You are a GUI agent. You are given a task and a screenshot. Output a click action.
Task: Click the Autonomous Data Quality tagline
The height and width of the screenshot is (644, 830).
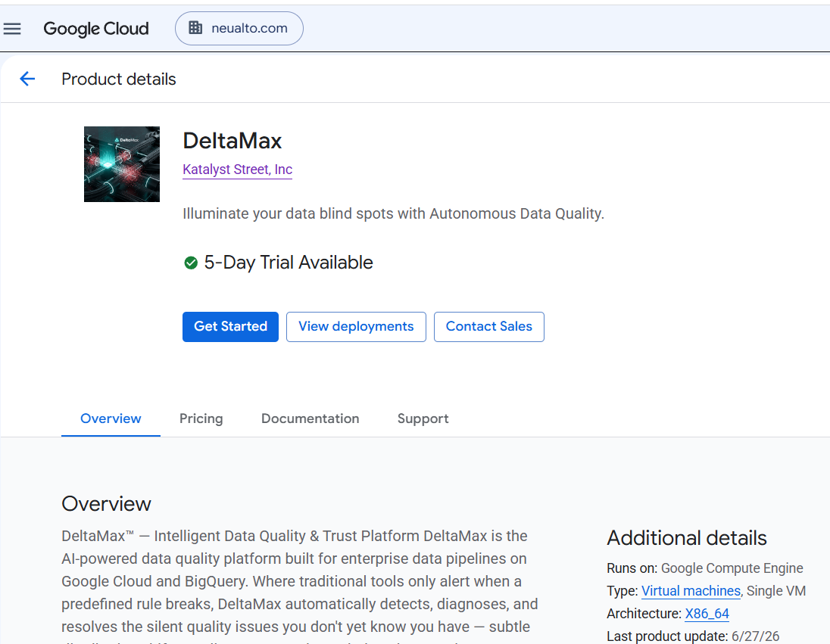pyautogui.click(x=393, y=213)
